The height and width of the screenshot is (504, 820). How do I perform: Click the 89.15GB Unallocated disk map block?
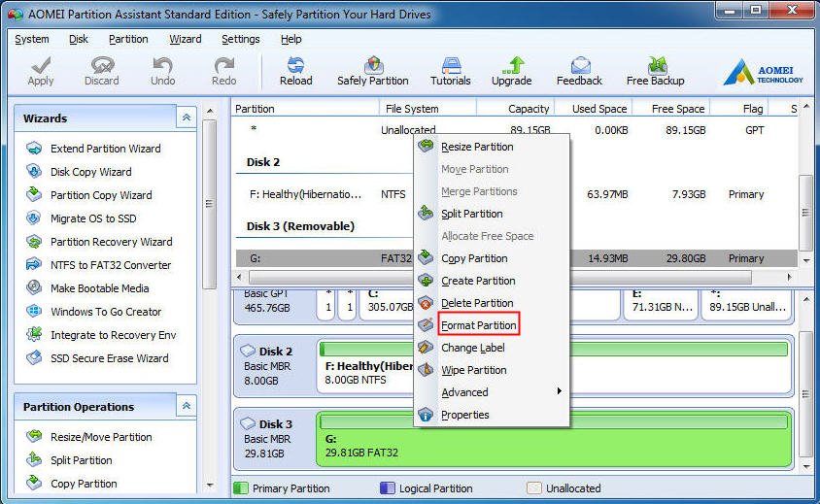pyautogui.click(x=747, y=303)
